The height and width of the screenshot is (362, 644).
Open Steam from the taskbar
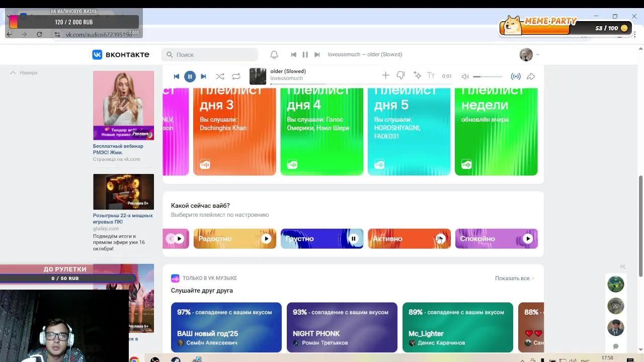[176, 359]
